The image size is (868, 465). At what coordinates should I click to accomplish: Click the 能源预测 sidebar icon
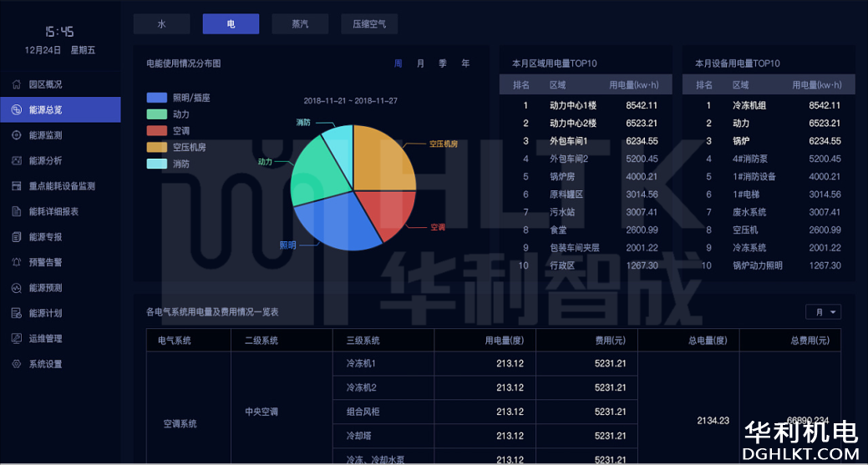(17, 288)
